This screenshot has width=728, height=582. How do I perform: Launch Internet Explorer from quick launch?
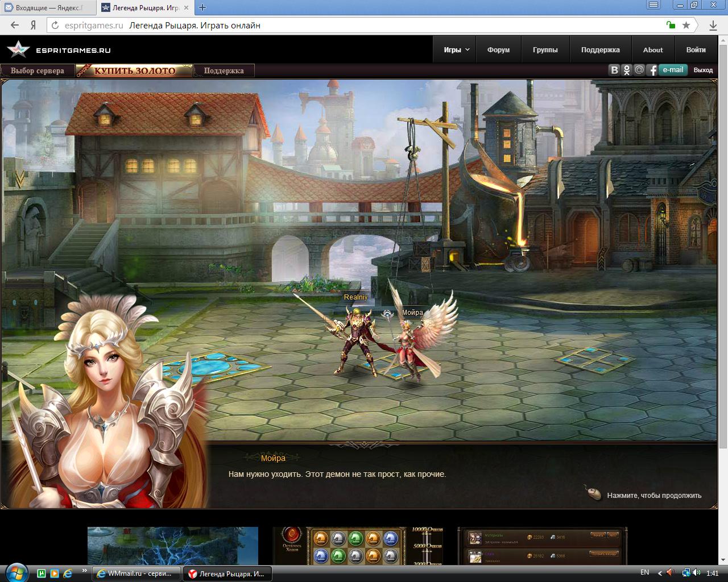(68, 573)
